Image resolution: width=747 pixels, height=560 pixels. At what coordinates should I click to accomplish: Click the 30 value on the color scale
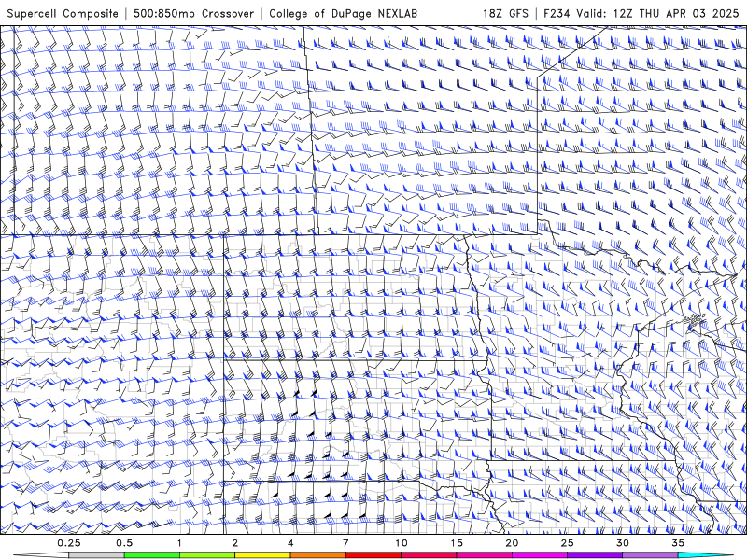pyautogui.click(x=622, y=543)
